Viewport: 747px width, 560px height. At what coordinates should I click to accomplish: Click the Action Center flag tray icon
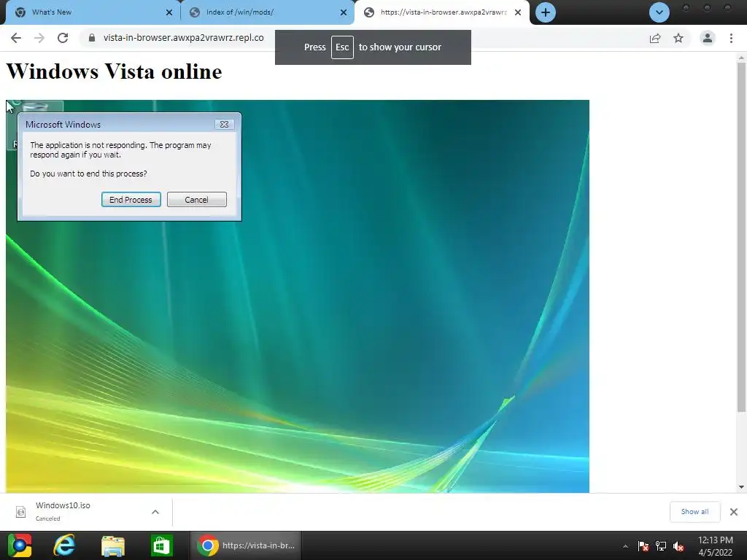[643, 546]
